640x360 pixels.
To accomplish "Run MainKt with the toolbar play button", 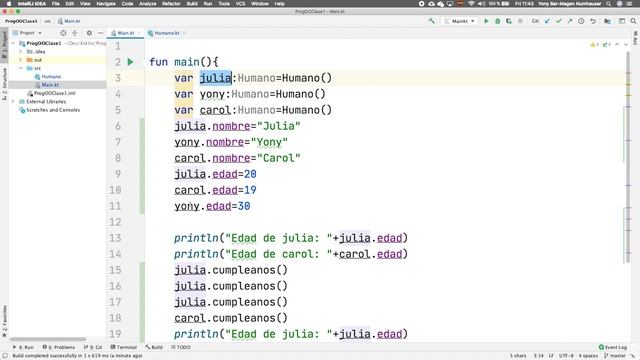I will click(486, 21).
